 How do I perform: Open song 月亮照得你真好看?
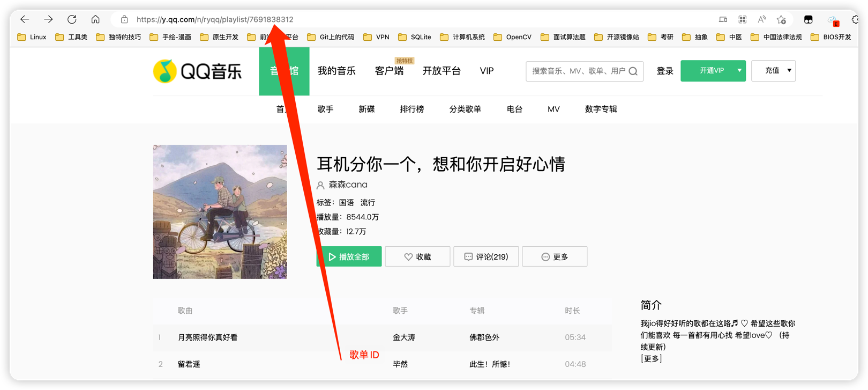coord(208,337)
